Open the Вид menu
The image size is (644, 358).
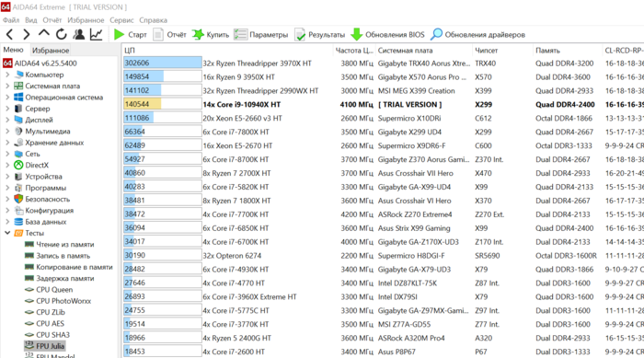coord(30,20)
